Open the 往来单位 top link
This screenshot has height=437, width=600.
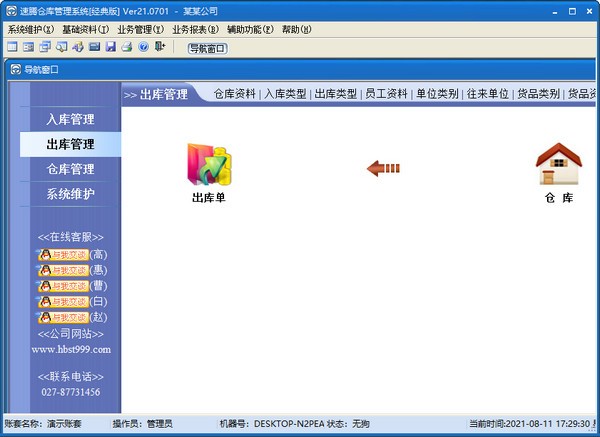pos(488,94)
